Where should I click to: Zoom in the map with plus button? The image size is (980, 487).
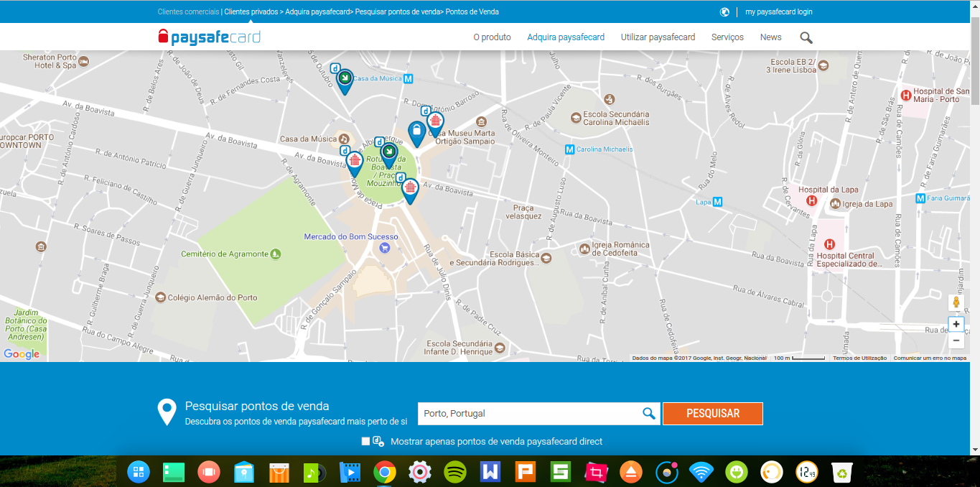[x=956, y=324]
